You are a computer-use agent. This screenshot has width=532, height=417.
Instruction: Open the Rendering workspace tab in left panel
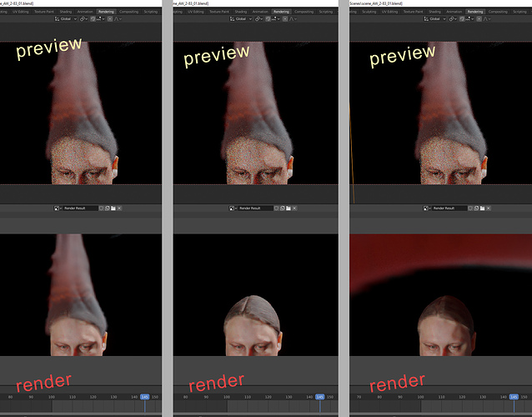[x=106, y=12]
